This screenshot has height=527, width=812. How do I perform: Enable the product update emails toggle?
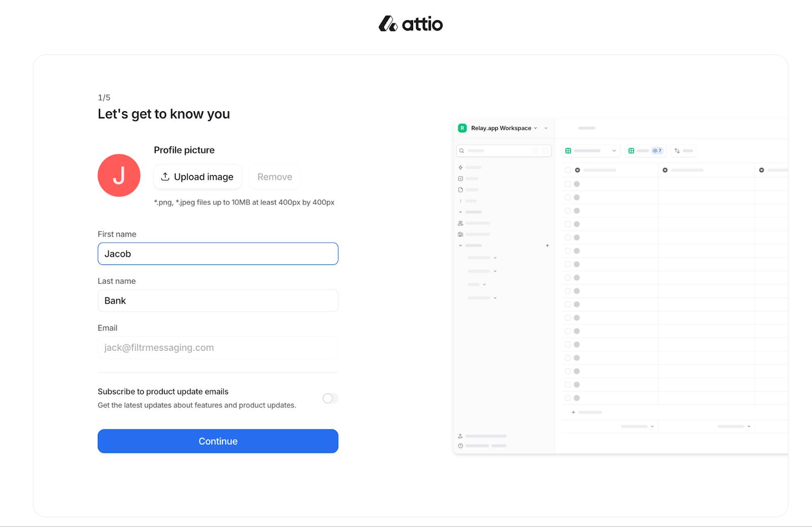click(330, 399)
